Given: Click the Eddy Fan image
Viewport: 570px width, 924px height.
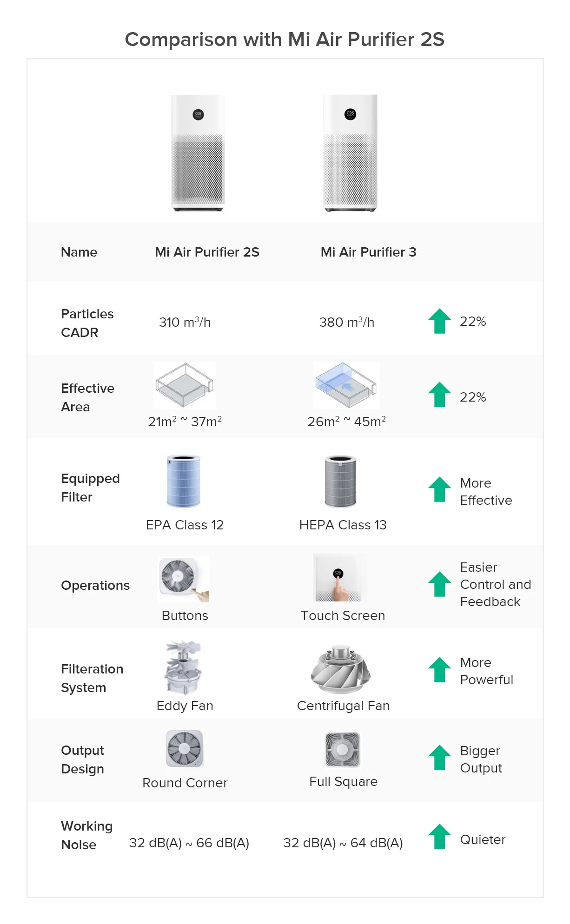Looking at the screenshot, I should click(x=183, y=667).
